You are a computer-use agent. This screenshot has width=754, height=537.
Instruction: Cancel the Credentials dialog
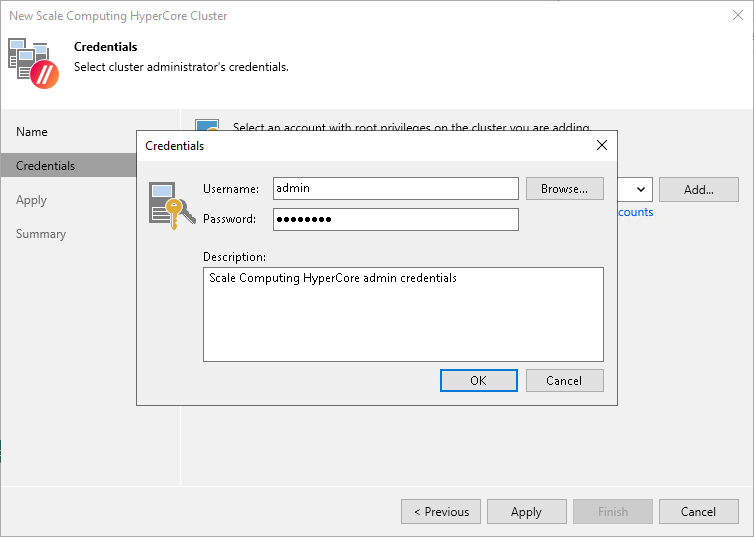pyautogui.click(x=564, y=381)
